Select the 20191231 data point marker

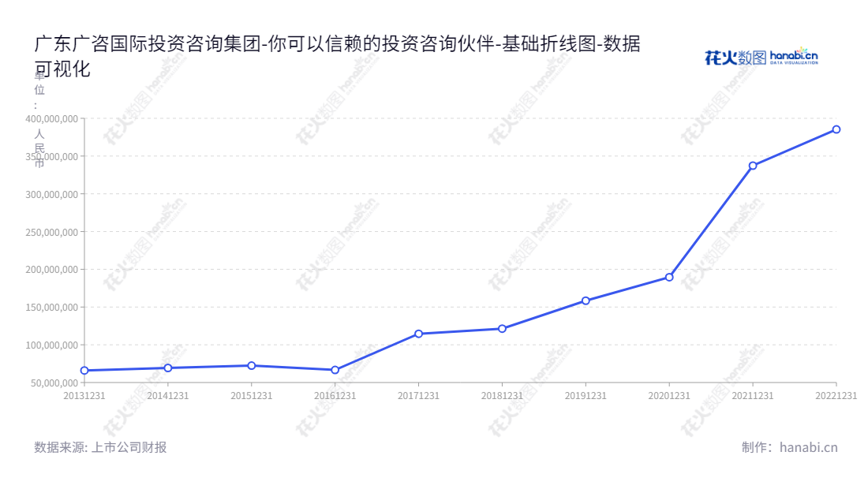(586, 301)
